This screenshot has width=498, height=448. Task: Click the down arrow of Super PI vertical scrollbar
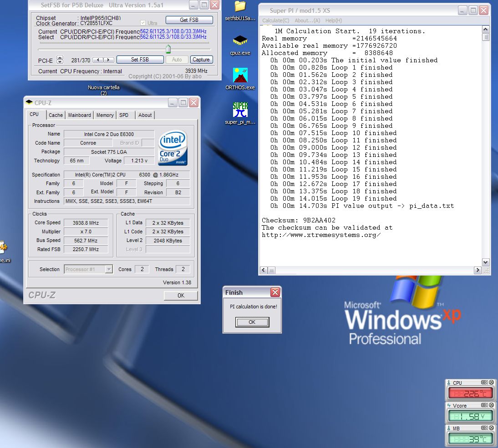(x=486, y=262)
